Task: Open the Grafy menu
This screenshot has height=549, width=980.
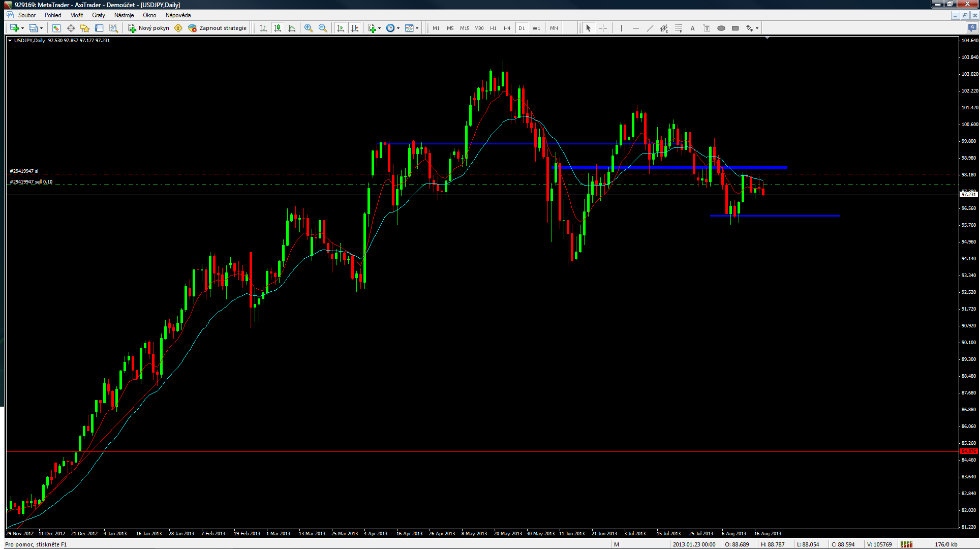Action: pyautogui.click(x=98, y=15)
